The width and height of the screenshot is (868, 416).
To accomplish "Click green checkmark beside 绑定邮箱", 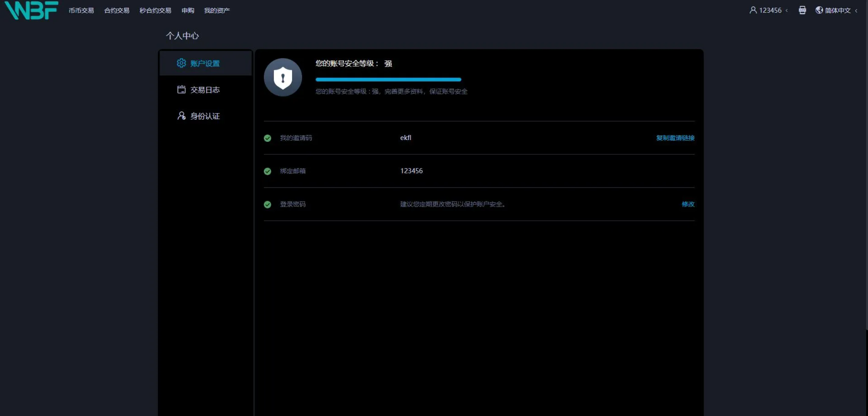I will click(x=268, y=171).
